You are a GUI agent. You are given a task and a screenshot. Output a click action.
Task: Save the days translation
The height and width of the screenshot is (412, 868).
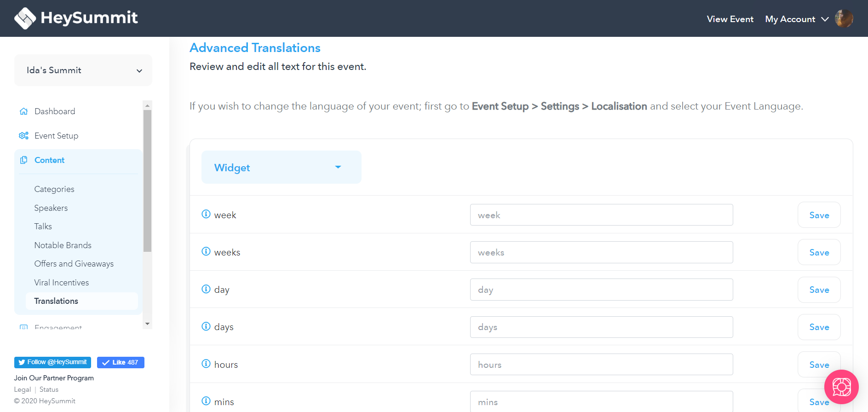click(x=819, y=327)
